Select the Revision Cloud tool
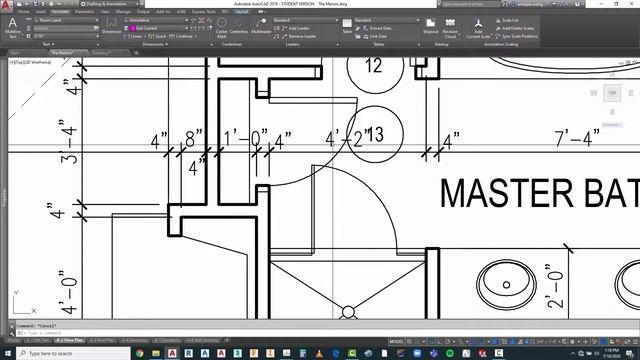The width and height of the screenshot is (640, 360). point(450,28)
